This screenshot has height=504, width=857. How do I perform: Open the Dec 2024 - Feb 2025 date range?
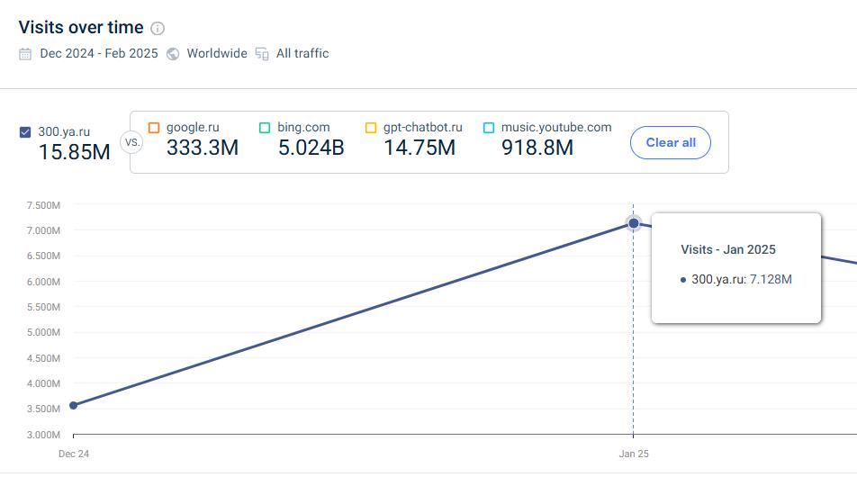pos(99,54)
